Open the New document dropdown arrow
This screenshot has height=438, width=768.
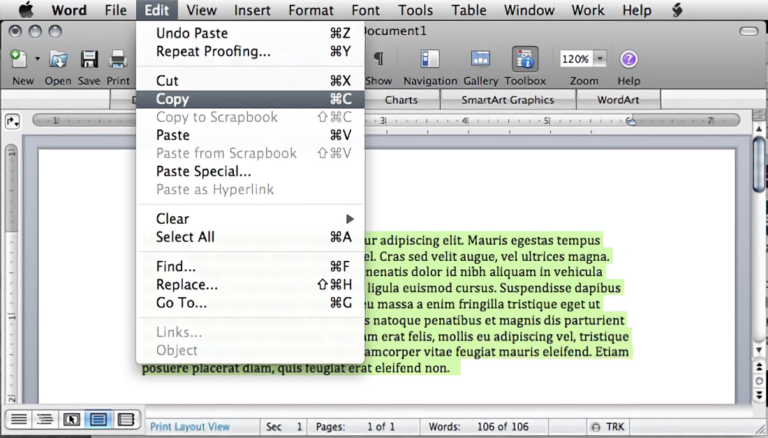[37, 59]
